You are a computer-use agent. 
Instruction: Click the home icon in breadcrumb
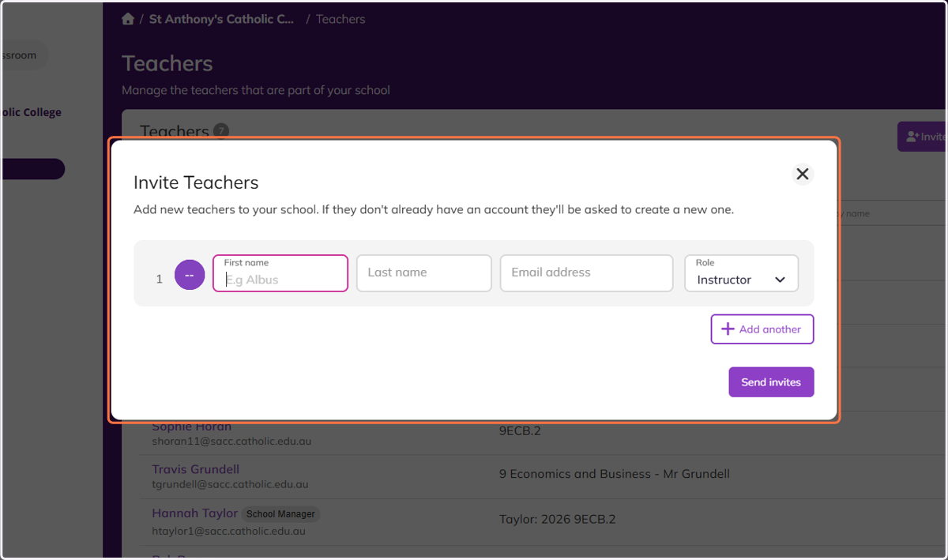click(128, 19)
